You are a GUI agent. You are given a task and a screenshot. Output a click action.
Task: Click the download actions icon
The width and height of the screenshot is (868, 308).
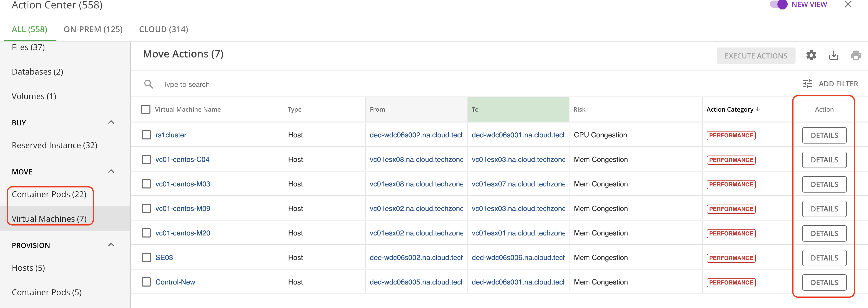pos(834,55)
